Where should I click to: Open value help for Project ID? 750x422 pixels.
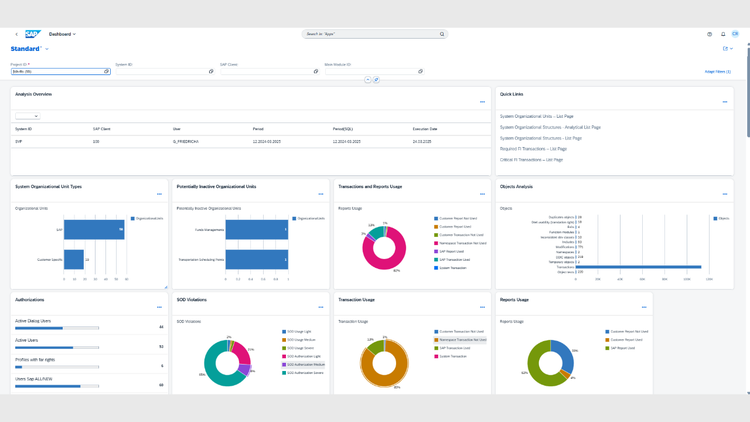tap(107, 71)
